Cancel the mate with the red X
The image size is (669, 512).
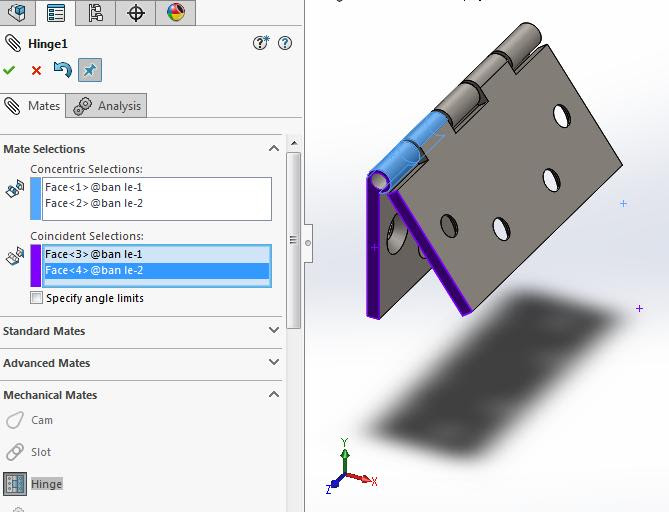point(36,70)
